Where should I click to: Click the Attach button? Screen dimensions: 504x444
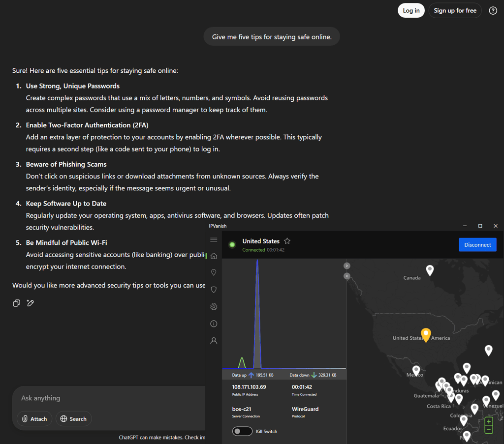34,418
